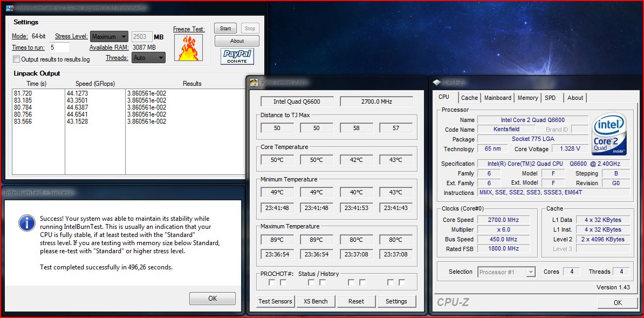Screen dimensions: 644x318
Task: Open the Stress Level dropdown showing Maximum
Action: point(109,37)
